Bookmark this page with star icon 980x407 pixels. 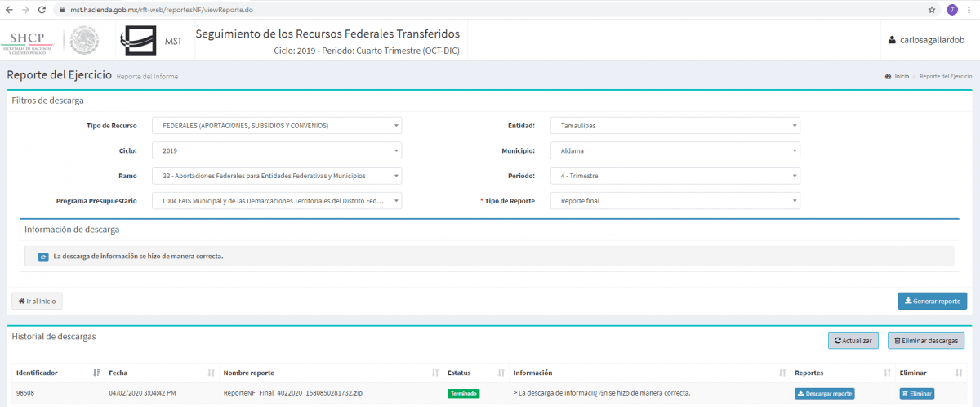[932, 10]
